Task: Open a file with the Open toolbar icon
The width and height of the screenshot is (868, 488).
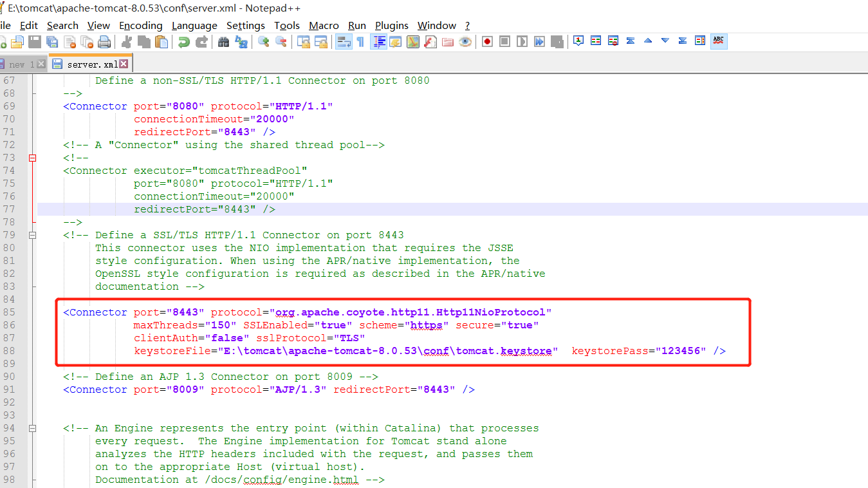Action: pyautogui.click(x=17, y=42)
